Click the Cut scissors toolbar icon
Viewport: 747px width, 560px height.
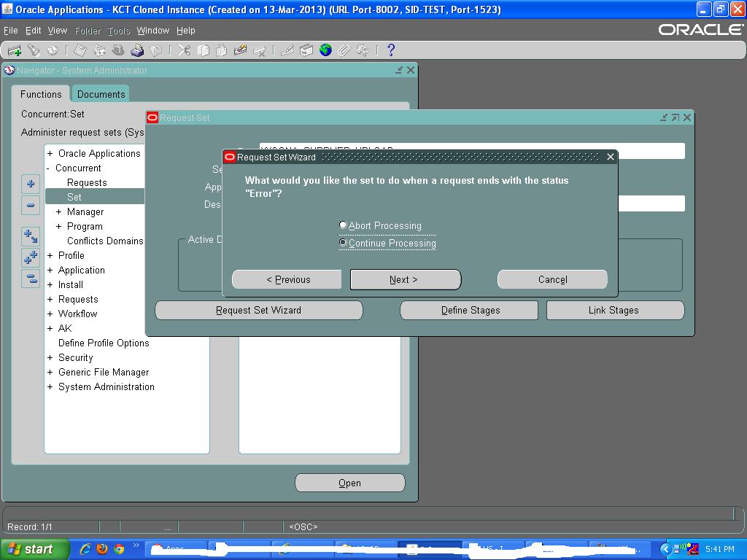click(x=184, y=50)
